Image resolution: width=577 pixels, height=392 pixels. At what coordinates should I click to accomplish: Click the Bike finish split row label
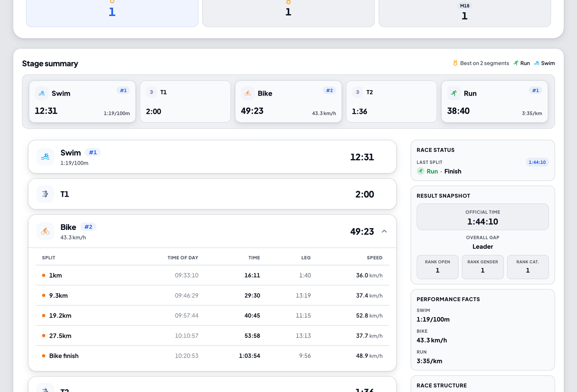64,356
